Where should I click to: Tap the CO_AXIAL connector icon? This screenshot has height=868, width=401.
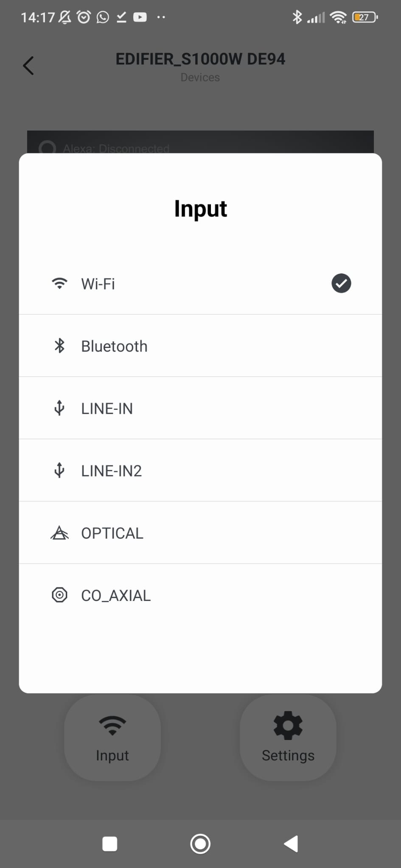59,595
